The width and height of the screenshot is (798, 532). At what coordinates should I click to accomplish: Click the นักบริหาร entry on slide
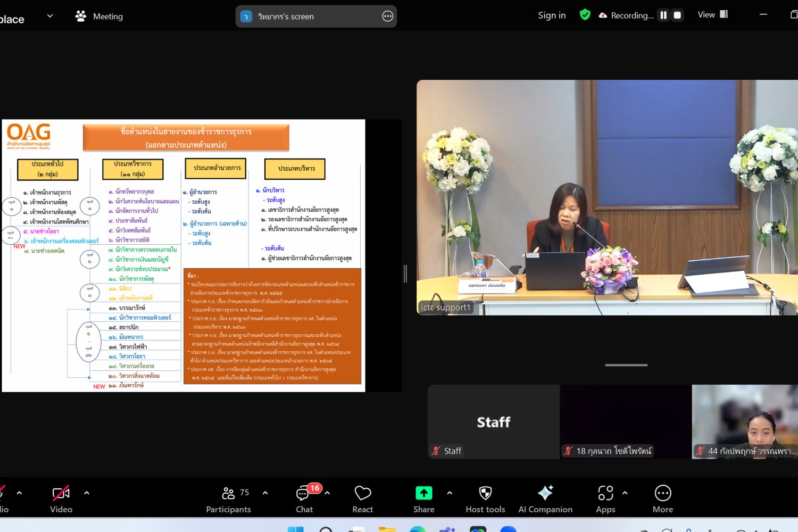click(x=270, y=190)
